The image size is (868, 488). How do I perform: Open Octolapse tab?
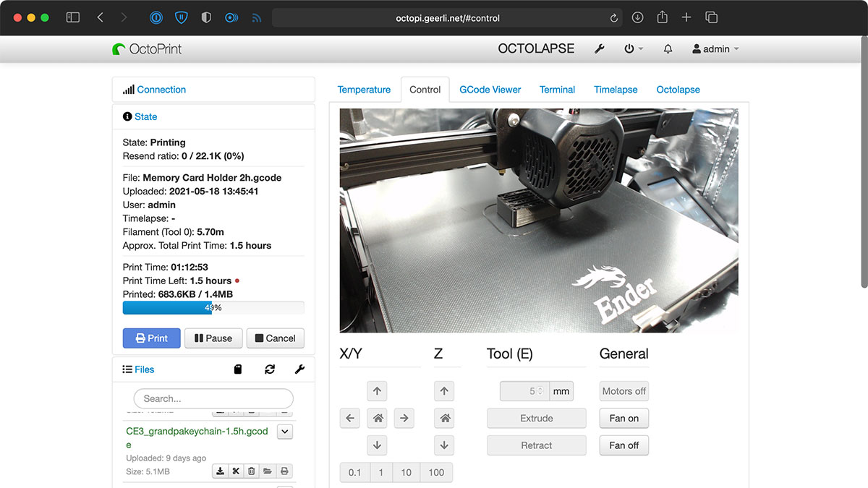coord(678,90)
